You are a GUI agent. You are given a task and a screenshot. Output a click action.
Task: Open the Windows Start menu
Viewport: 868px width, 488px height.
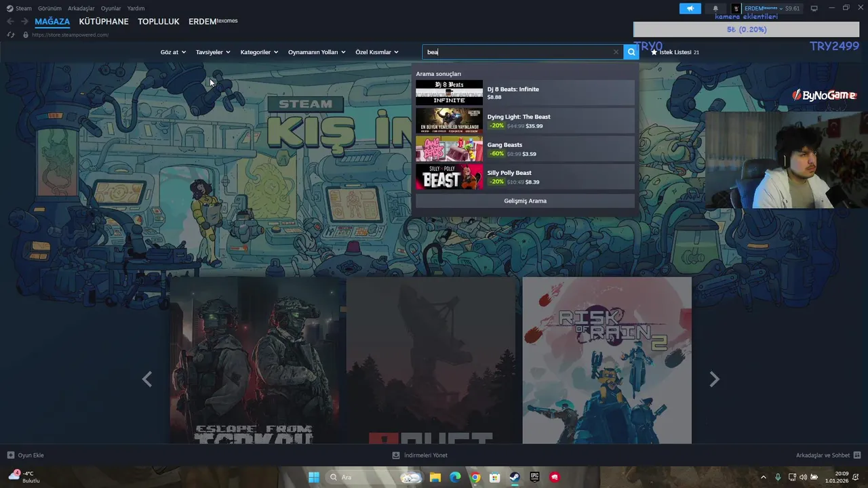(x=313, y=477)
